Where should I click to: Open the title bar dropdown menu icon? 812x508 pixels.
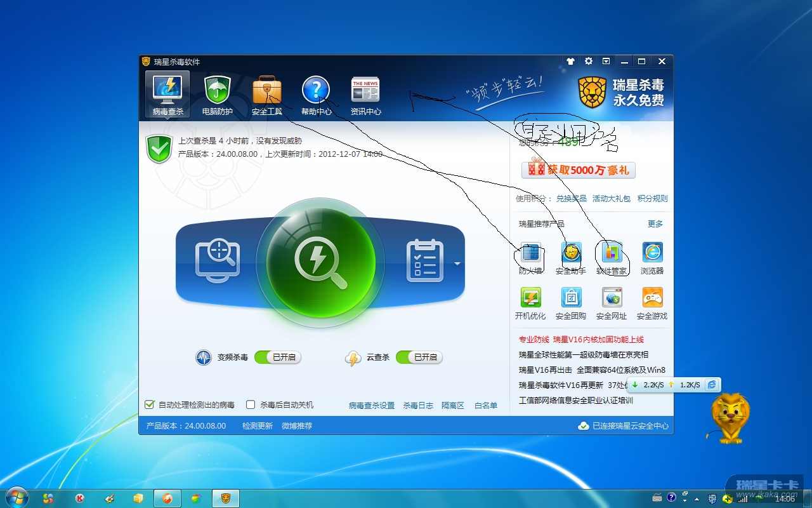coord(606,62)
